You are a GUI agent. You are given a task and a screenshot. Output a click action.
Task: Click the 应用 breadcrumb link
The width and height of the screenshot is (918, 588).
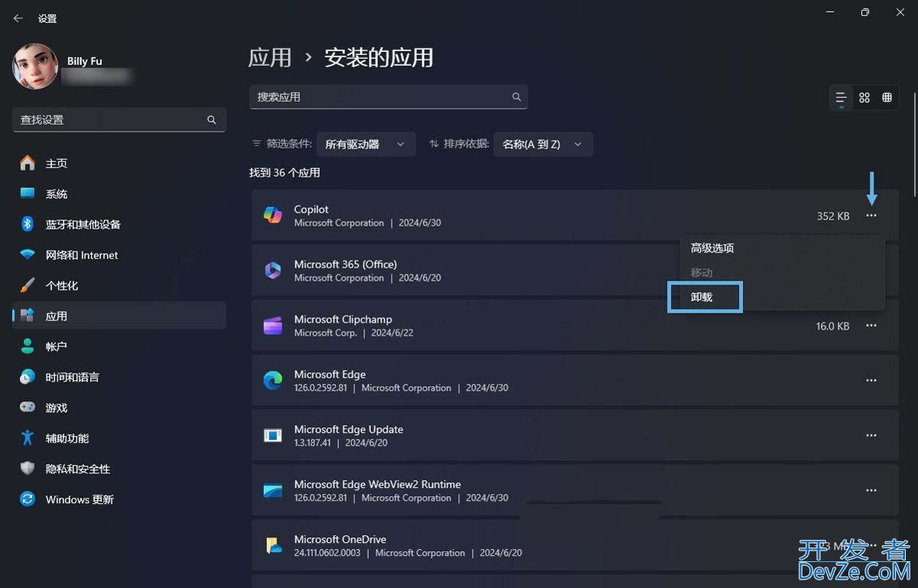[270, 57]
